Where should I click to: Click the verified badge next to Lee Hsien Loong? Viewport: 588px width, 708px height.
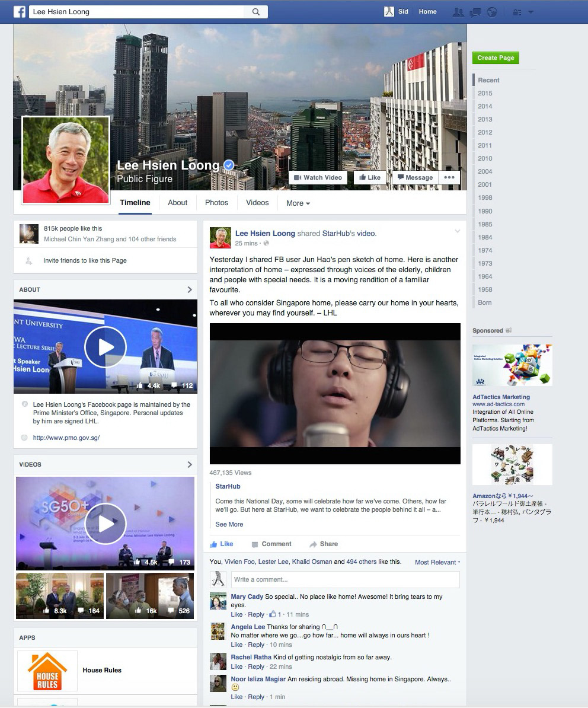click(229, 165)
